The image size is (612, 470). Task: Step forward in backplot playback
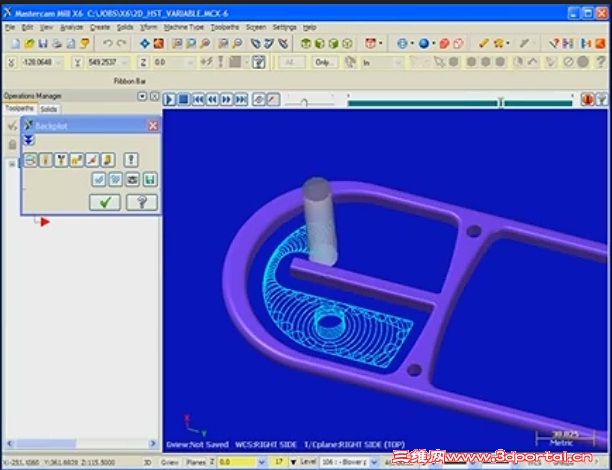pyautogui.click(x=227, y=100)
